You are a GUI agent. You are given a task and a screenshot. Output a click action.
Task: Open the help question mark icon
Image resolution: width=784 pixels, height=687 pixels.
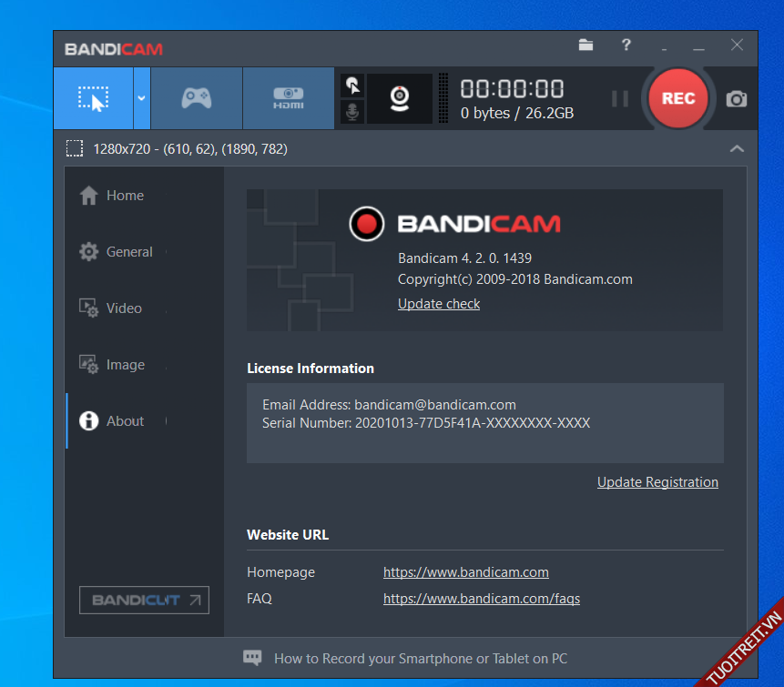point(626,45)
